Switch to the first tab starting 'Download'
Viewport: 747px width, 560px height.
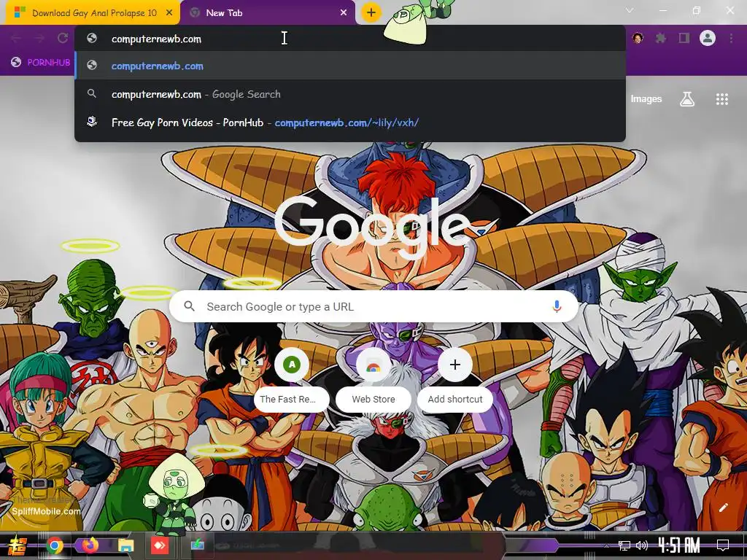click(93, 13)
